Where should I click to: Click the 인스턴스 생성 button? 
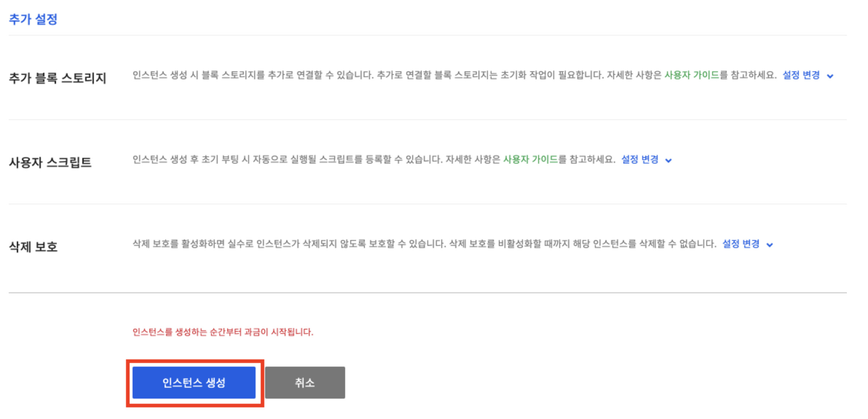(194, 383)
